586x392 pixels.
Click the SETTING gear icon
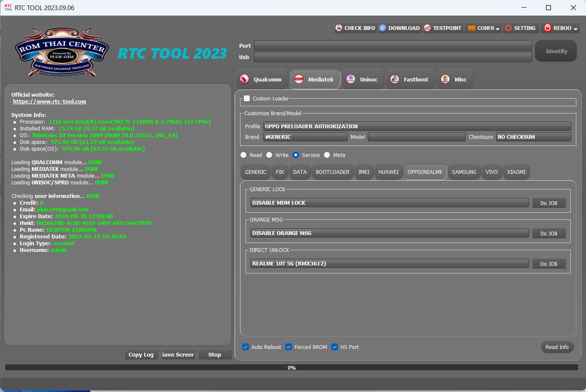(x=508, y=28)
